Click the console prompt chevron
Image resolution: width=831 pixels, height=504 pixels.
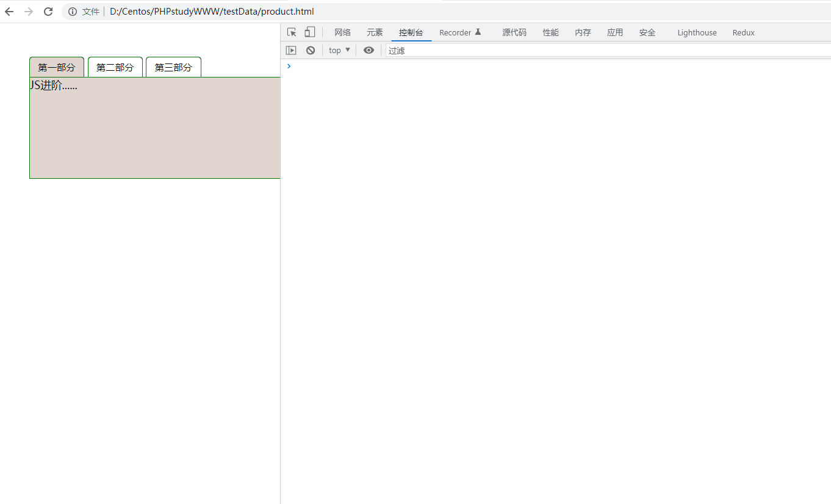(x=289, y=66)
